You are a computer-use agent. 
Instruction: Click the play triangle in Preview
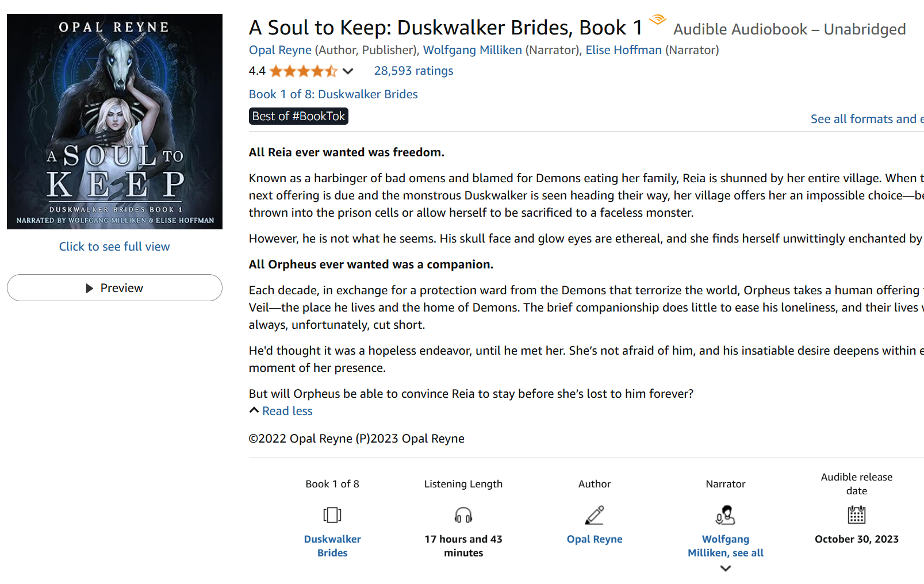click(x=89, y=288)
